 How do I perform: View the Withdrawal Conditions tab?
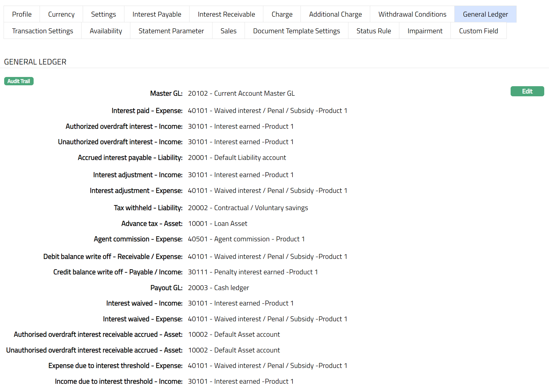[x=412, y=14]
